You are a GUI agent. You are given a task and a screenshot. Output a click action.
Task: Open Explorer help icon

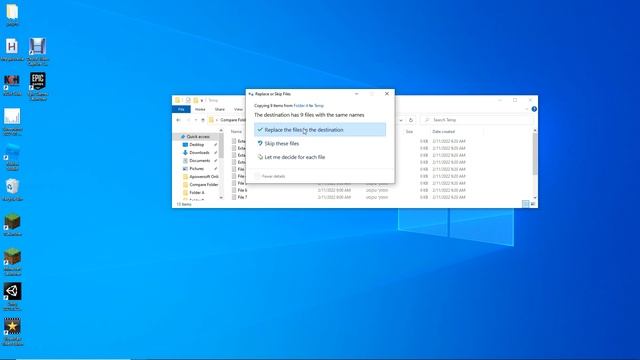[534, 109]
